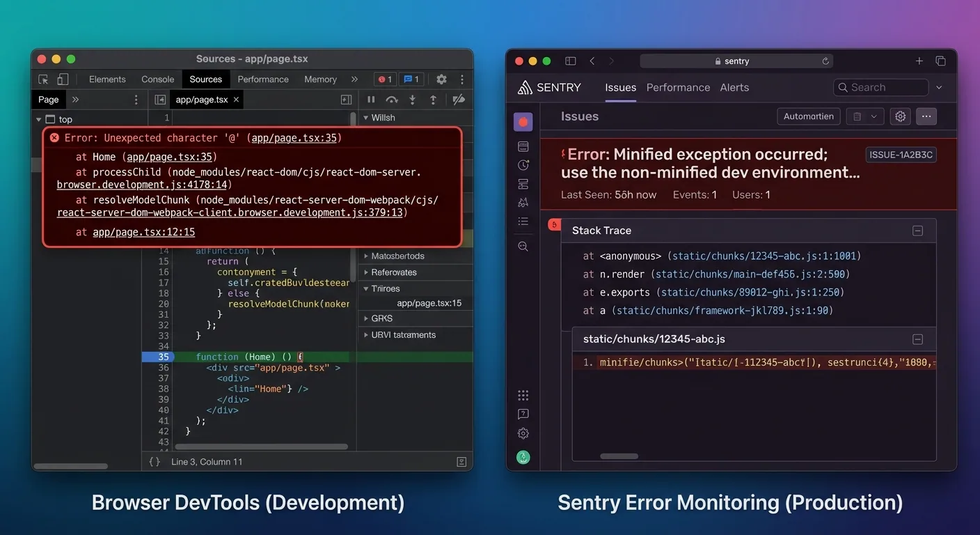The image size is (980, 535).
Task: Toggle the Sentry browser sidebar icon
Action: click(571, 61)
